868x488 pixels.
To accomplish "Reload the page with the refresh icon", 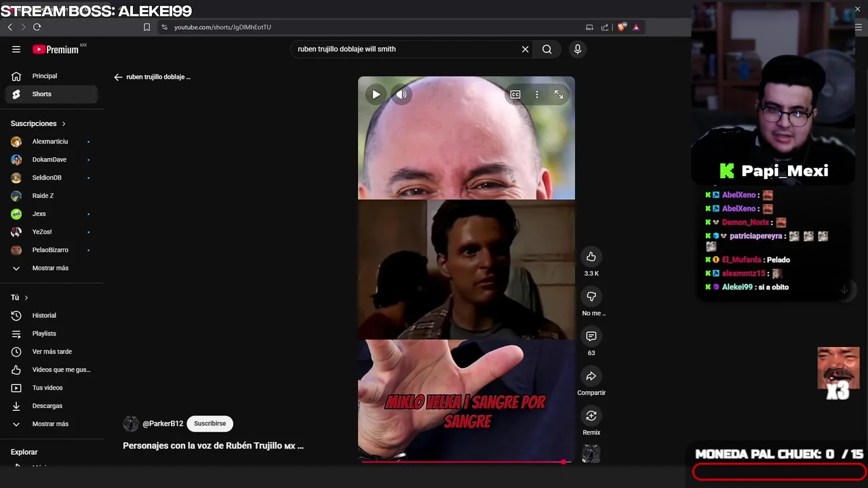I will point(37,27).
